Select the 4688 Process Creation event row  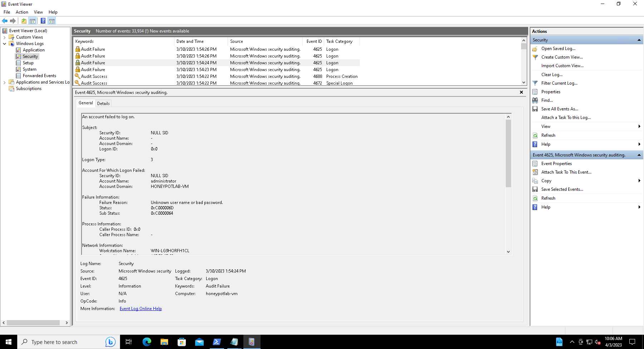217,76
